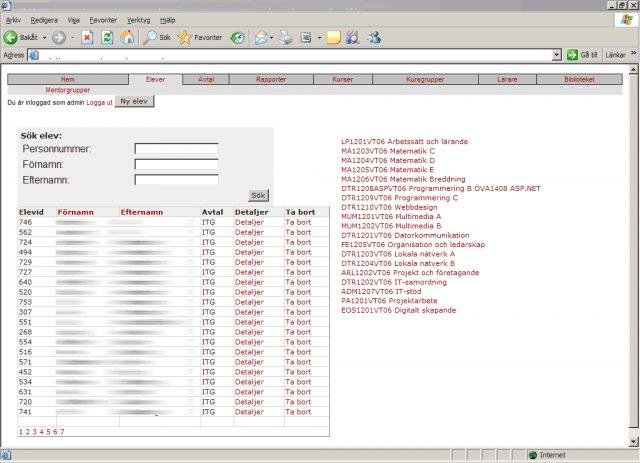Open the Verktyg menu
Screen dimensions: 640x463
point(138,19)
